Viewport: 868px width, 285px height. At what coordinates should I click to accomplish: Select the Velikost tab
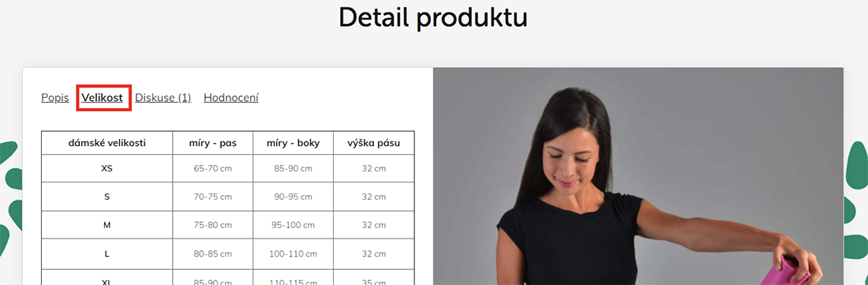click(103, 98)
